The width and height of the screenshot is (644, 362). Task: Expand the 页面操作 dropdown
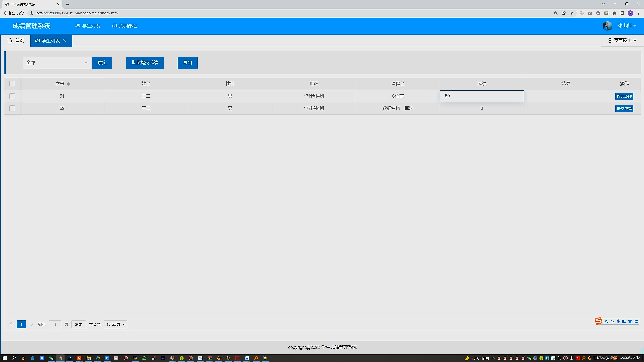[622, 40]
